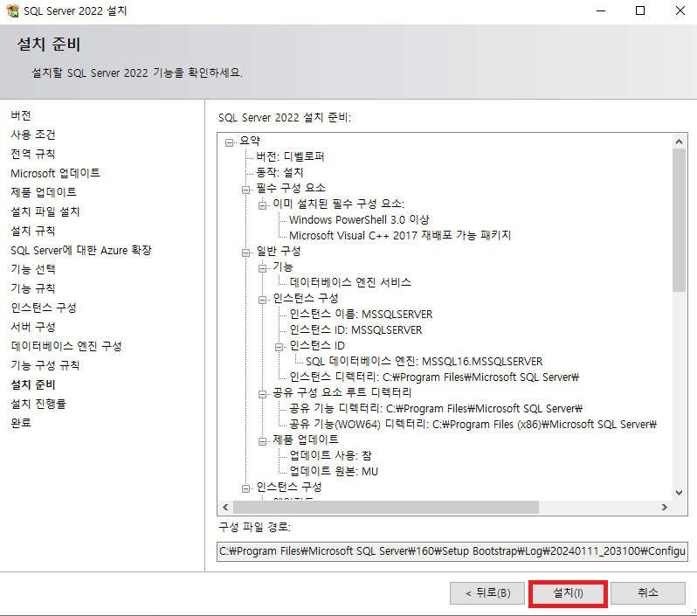Select the 기능 선택 step

(33, 269)
